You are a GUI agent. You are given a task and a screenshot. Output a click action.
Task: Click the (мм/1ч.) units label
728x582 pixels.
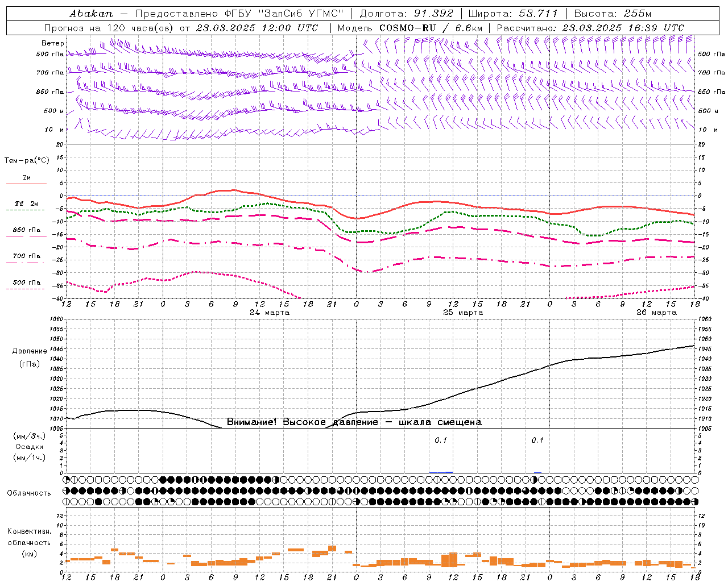pyautogui.click(x=30, y=458)
